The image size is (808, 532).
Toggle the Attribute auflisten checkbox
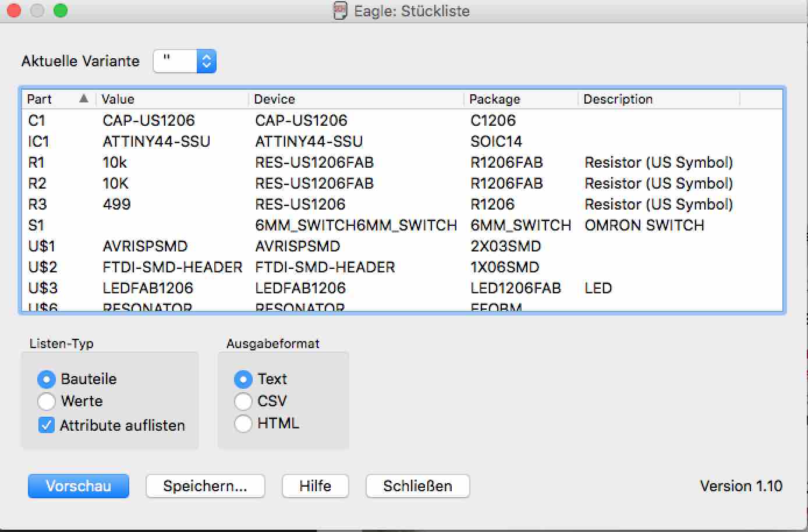(47, 425)
